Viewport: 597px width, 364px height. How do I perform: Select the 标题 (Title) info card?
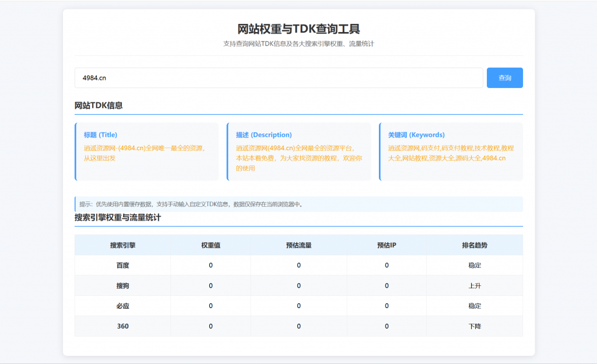point(147,151)
